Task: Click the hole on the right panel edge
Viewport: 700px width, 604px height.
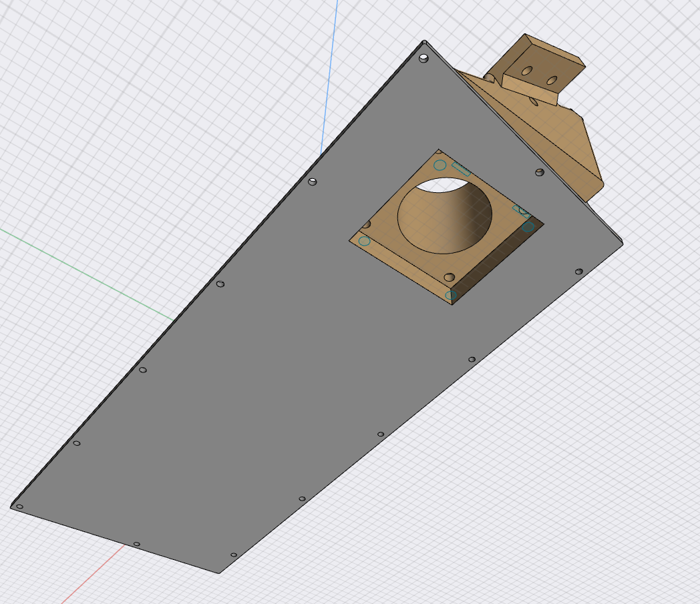Action: pyautogui.click(x=578, y=272)
